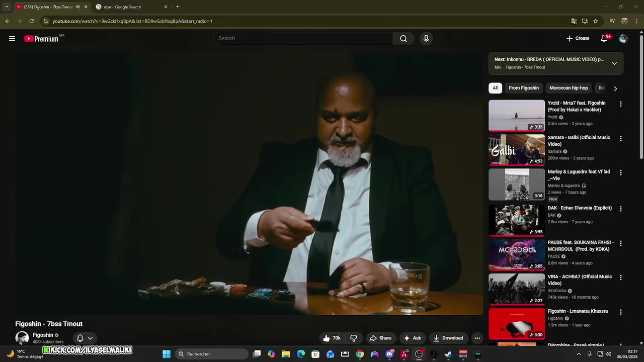Screen dimensions: 644x362
Task: Open DAK - Echec D'envoie thumbnail
Action: click(517, 220)
